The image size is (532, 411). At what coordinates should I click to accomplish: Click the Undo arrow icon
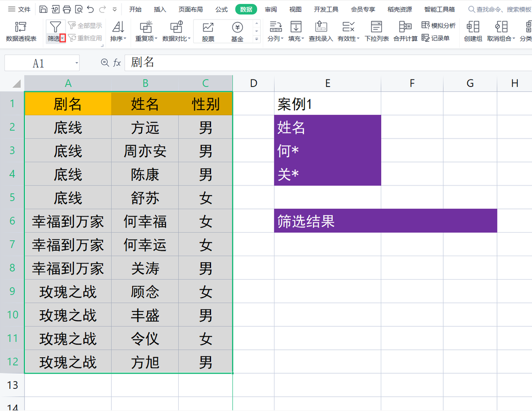[90, 9]
